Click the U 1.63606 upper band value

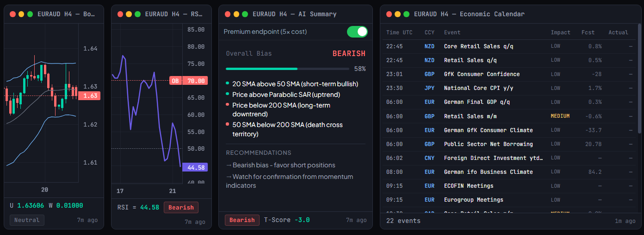point(27,205)
